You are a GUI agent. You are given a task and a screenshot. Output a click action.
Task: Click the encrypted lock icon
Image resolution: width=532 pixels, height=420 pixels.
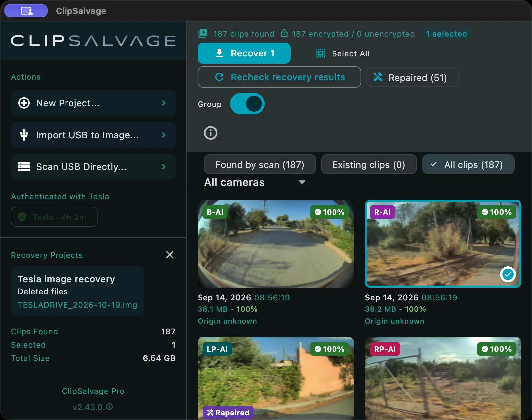point(284,33)
